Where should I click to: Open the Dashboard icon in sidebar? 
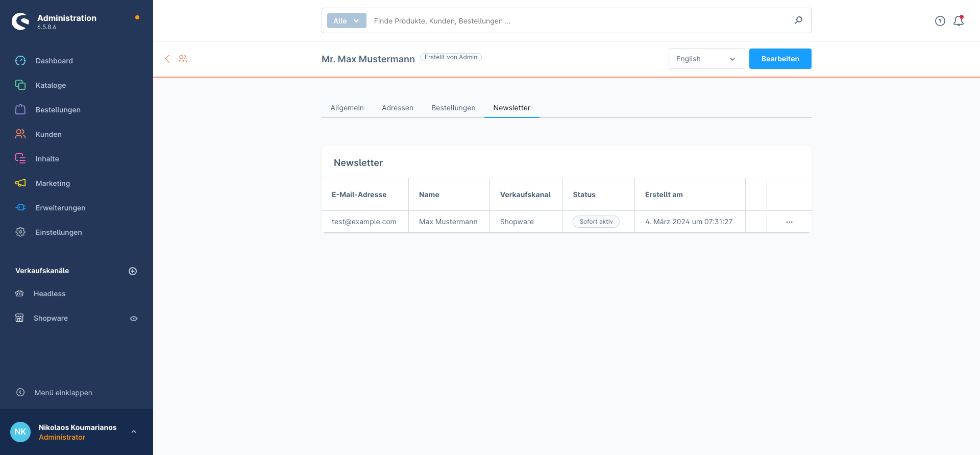tap(20, 61)
